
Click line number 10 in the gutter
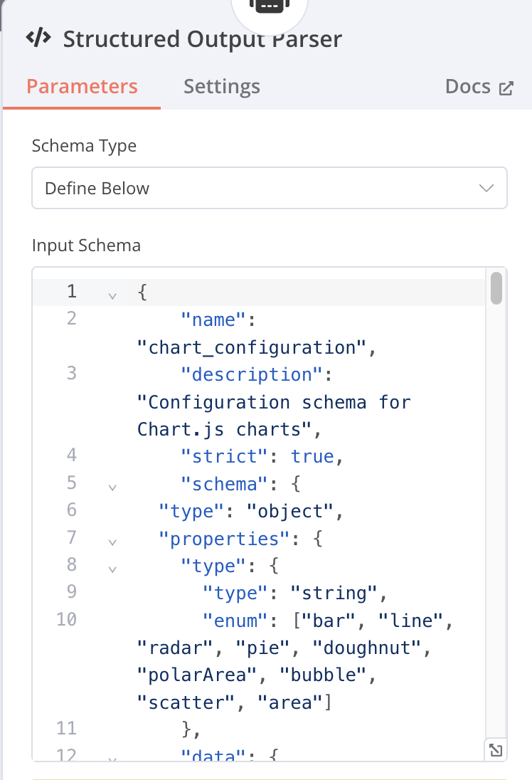point(66,619)
